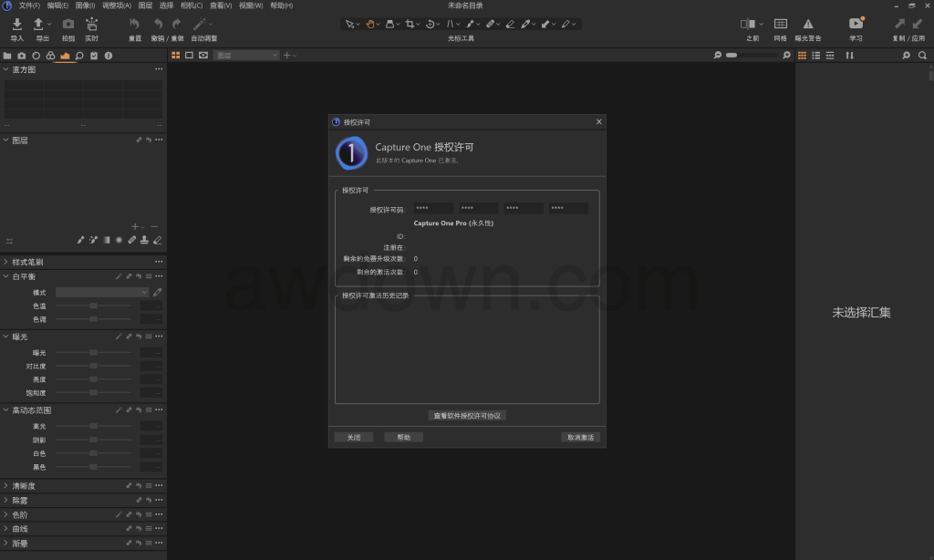Open the 相机(C) menu
Viewport: 934px width, 560px height.
192,5
